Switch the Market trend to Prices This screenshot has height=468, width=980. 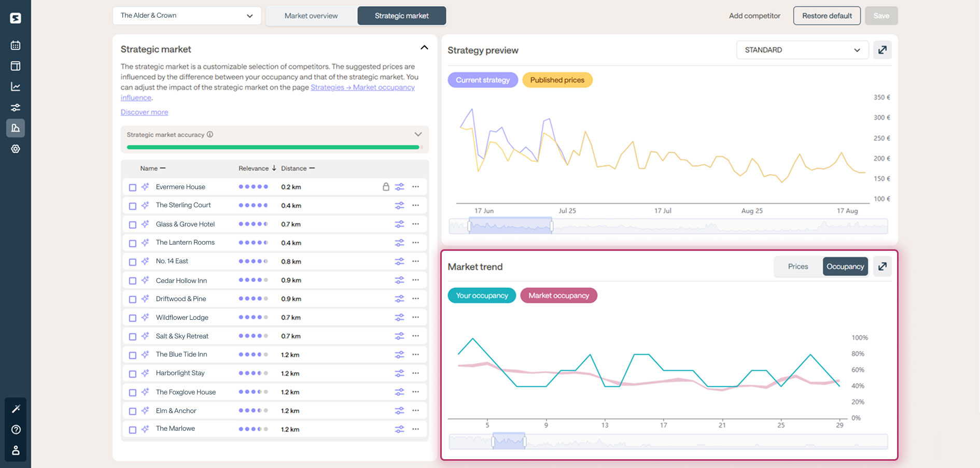click(x=797, y=266)
